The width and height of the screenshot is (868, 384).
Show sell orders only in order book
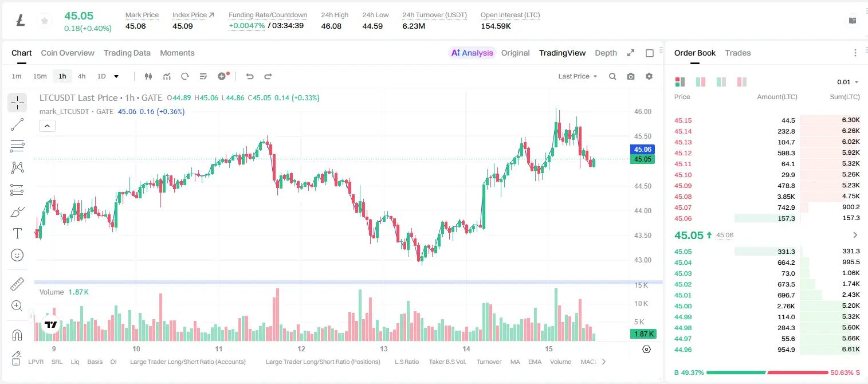742,82
